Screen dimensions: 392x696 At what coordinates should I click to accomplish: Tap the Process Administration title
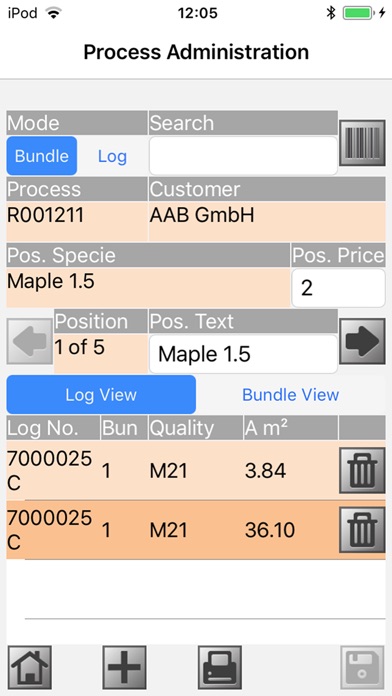pyautogui.click(x=196, y=52)
